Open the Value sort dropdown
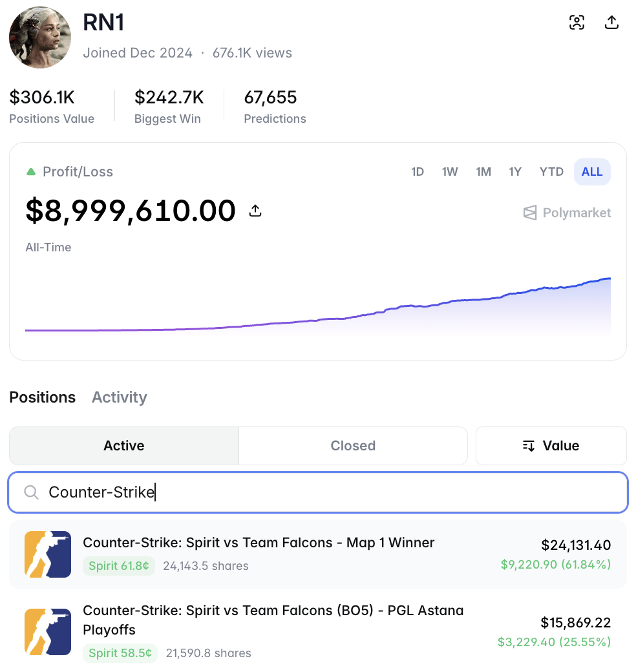The width and height of the screenshot is (636, 672). tap(551, 446)
